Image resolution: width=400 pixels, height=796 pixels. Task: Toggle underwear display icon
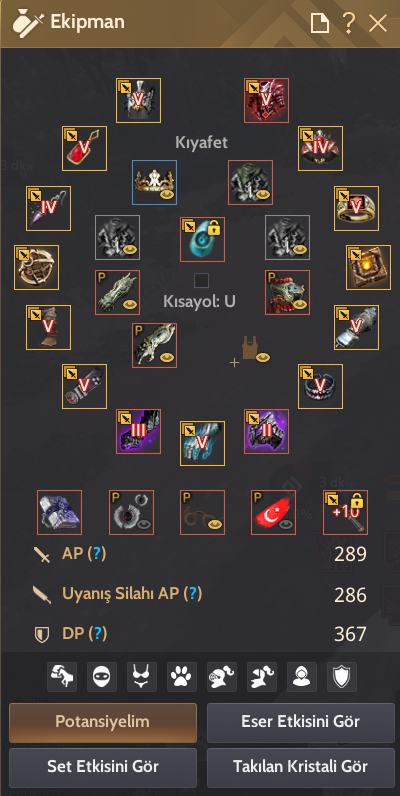(142, 677)
